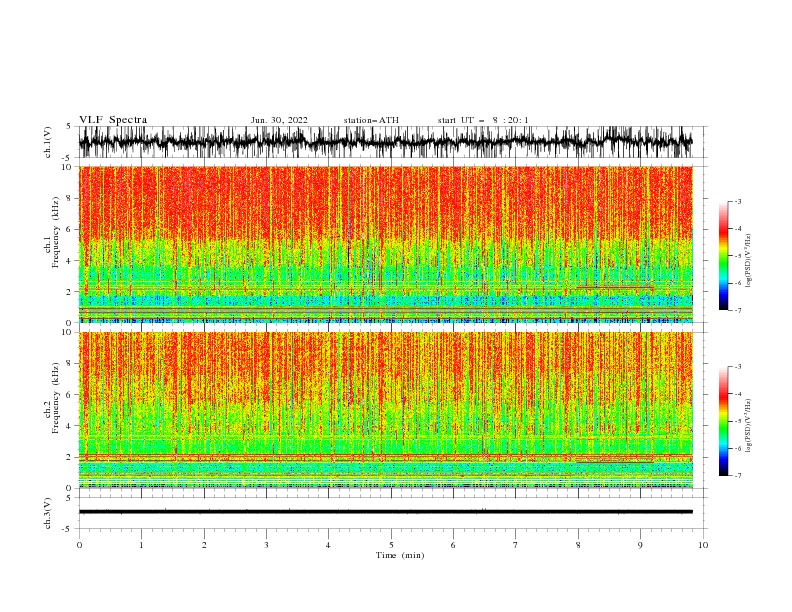Image resolution: width=792 pixels, height=612 pixels.
Task: Click the 'ch.3(V)' axis label
Action: (x=48, y=513)
